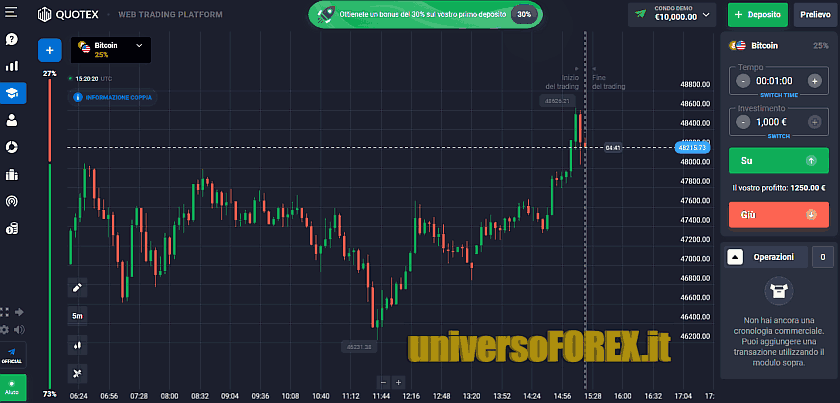Viewport: 840px width, 403px height.
Task: Click INFORMAZIONE COPPIA info label
Action: [110, 97]
